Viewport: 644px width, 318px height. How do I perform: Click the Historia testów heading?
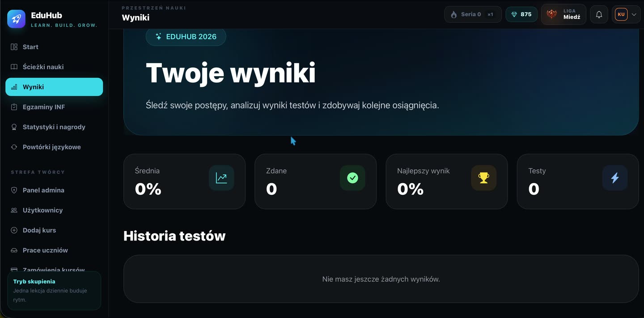pyautogui.click(x=174, y=236)
